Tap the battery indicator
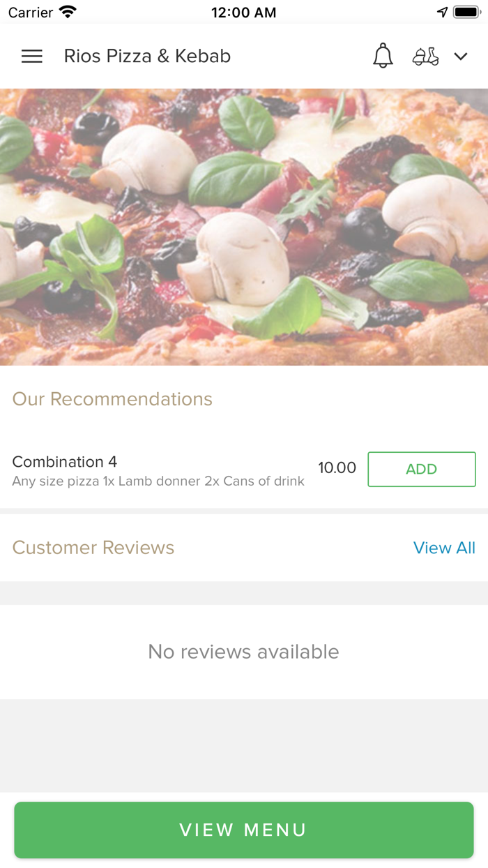This screenshot has width=488, height=868. (x=464, y=10)
